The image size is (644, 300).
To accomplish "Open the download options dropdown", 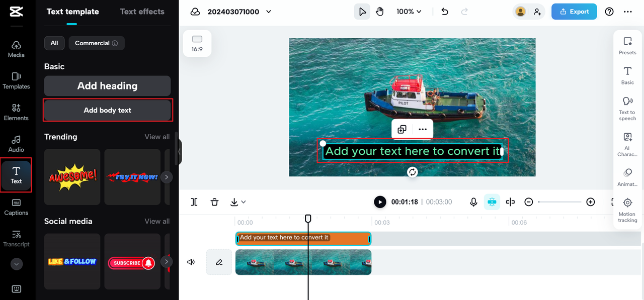I will (237, 202).
